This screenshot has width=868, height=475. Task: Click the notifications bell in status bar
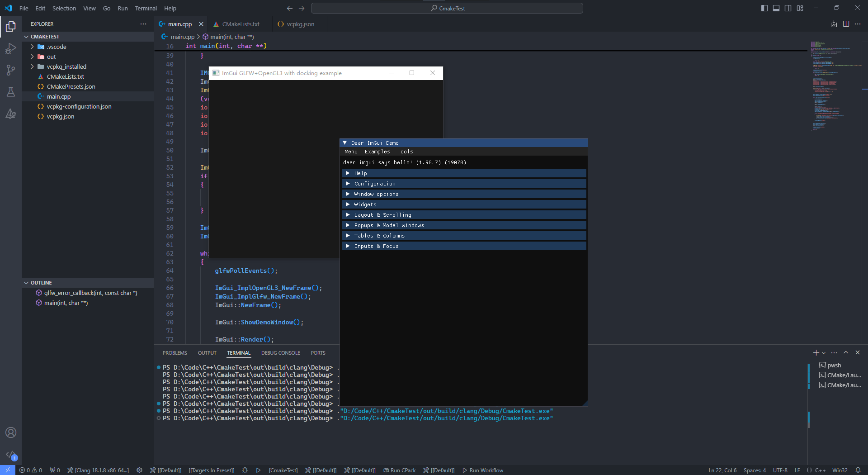(858, 470)
